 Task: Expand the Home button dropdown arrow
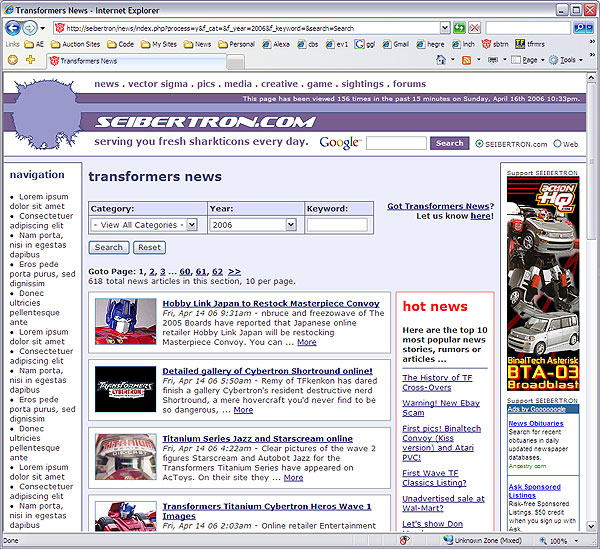tap(453, 60)
